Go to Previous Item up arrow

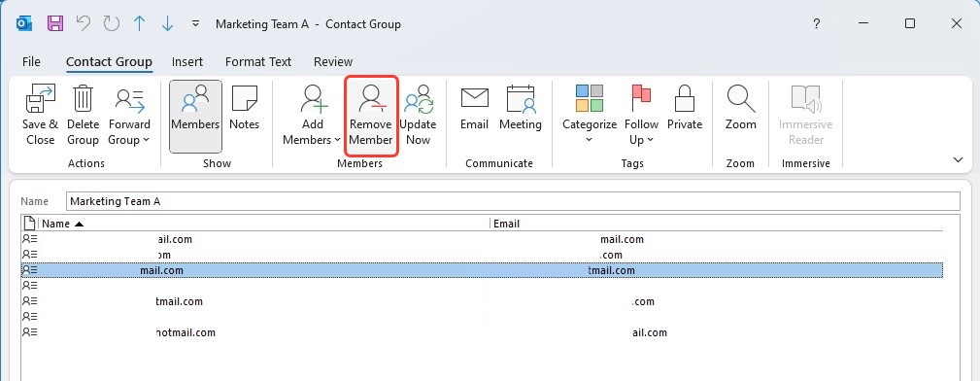[139, 23]
